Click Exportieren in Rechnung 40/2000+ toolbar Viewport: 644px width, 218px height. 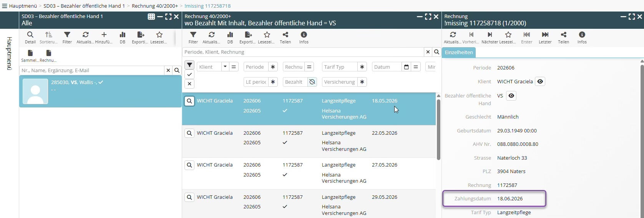(248, 38)
